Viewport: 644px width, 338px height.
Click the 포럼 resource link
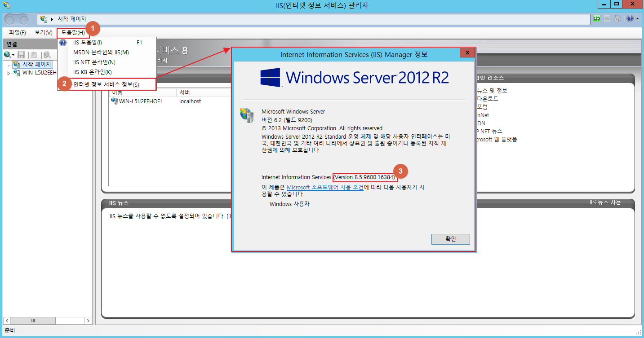(x=482, y=107)
